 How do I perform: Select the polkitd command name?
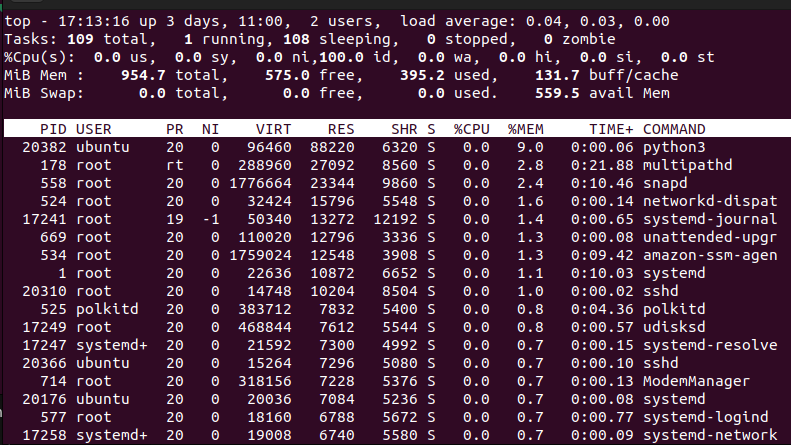tap(674, 309)
